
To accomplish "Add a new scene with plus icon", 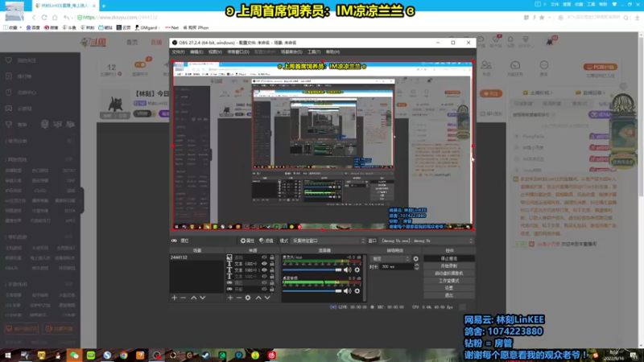I will click(174, 298).
